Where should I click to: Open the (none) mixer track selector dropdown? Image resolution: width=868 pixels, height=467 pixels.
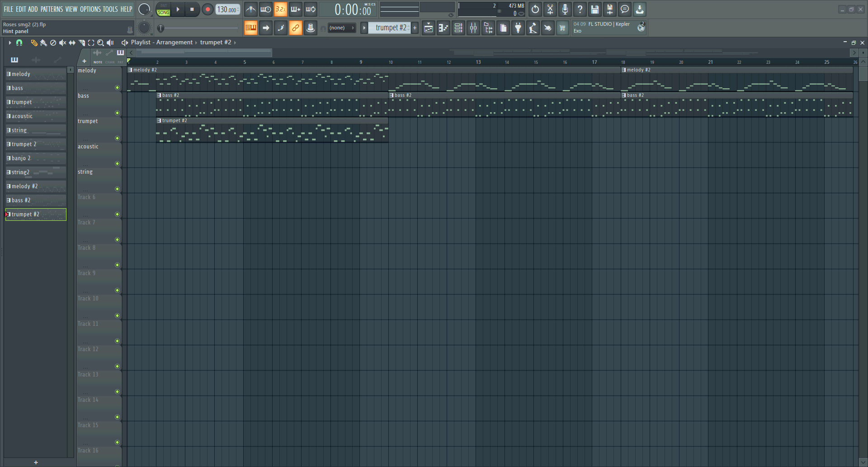pyautogui.click(x=341, y=28)
